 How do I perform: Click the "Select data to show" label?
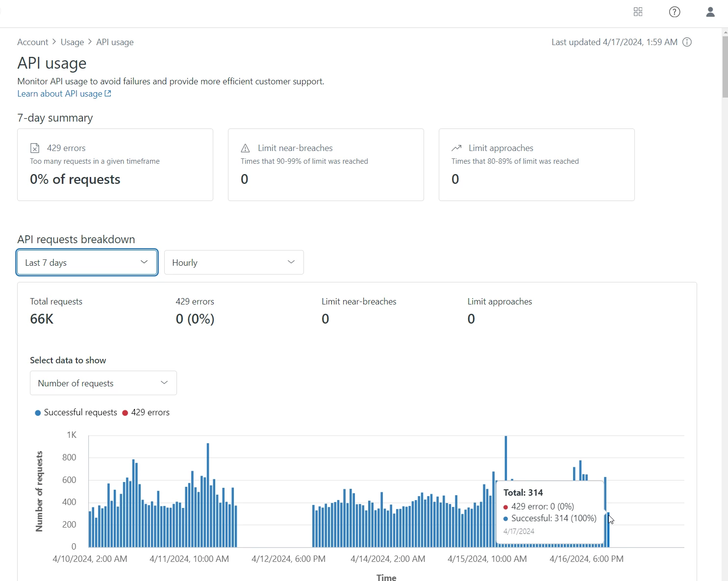tap(68, 360)
